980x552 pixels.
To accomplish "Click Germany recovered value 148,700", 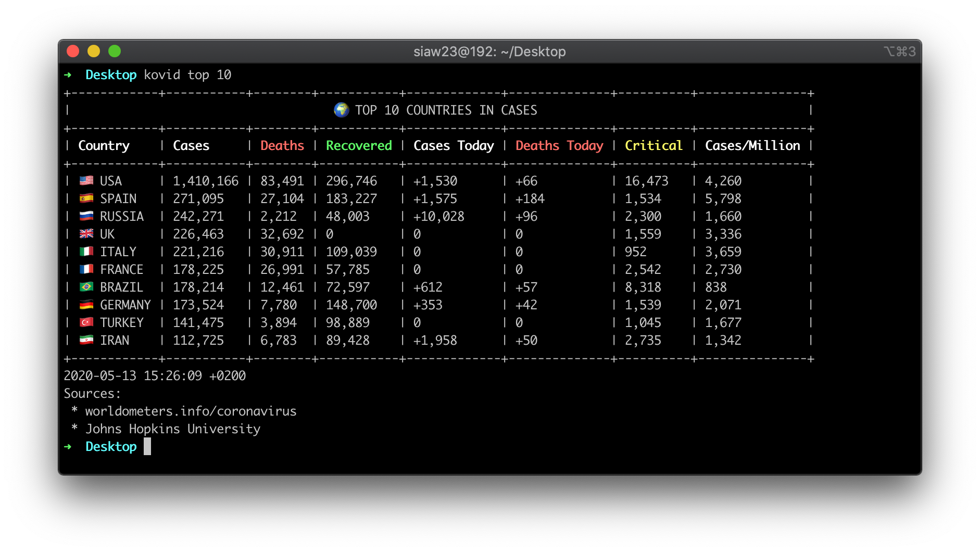I will click(351, 305).
